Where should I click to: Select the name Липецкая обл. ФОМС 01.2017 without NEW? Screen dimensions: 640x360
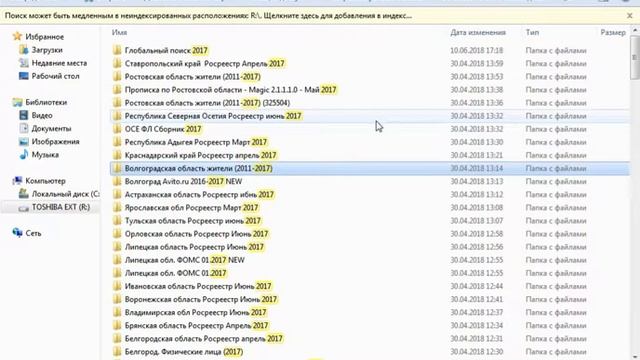tap(176, 273)
